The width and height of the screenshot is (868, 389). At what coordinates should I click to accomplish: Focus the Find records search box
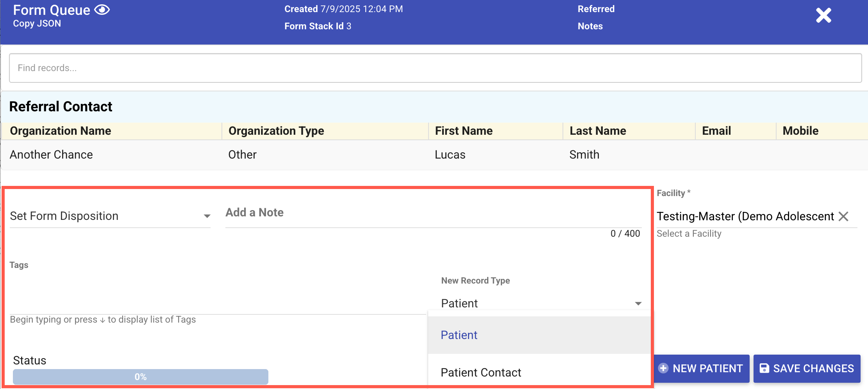[435, 68]
